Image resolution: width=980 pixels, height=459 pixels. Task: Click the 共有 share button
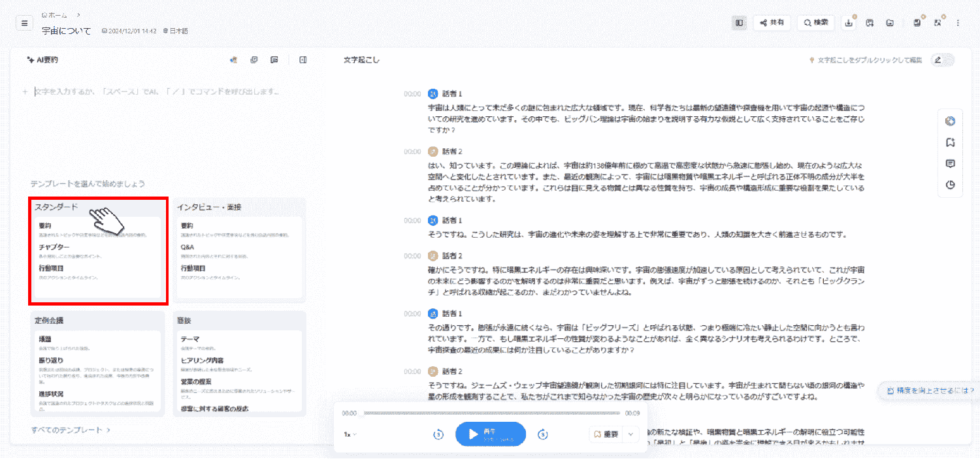pyautogui.click(x=772, y=23)
